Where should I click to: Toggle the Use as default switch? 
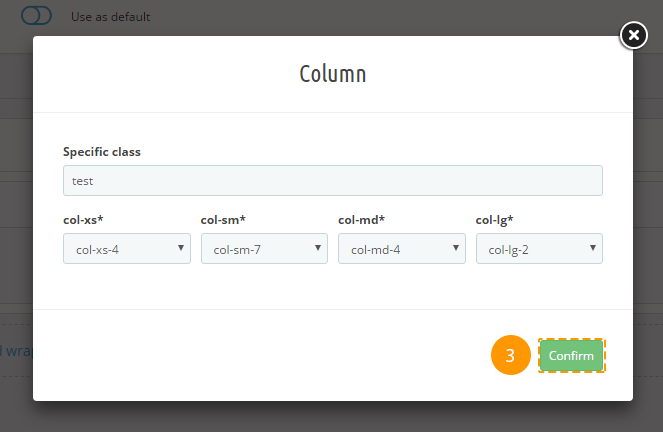point(36,16)
